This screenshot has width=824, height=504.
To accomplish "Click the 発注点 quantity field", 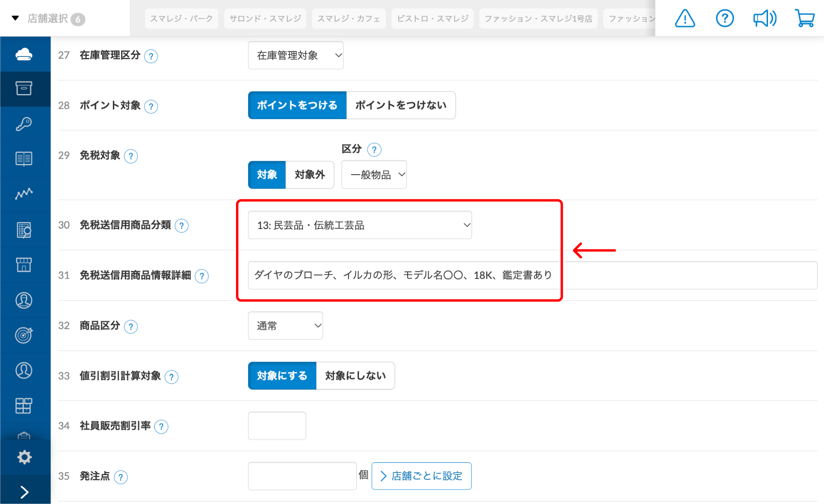I will point(302,476).
